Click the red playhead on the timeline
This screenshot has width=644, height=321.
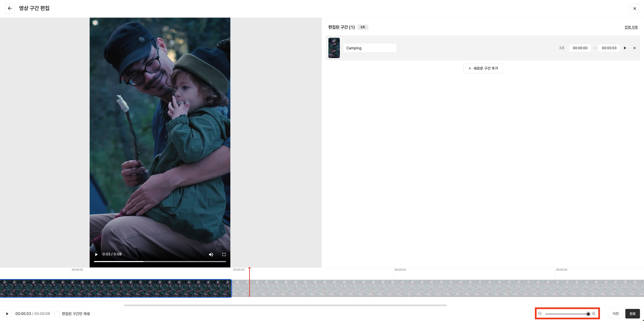coord(250,282)
